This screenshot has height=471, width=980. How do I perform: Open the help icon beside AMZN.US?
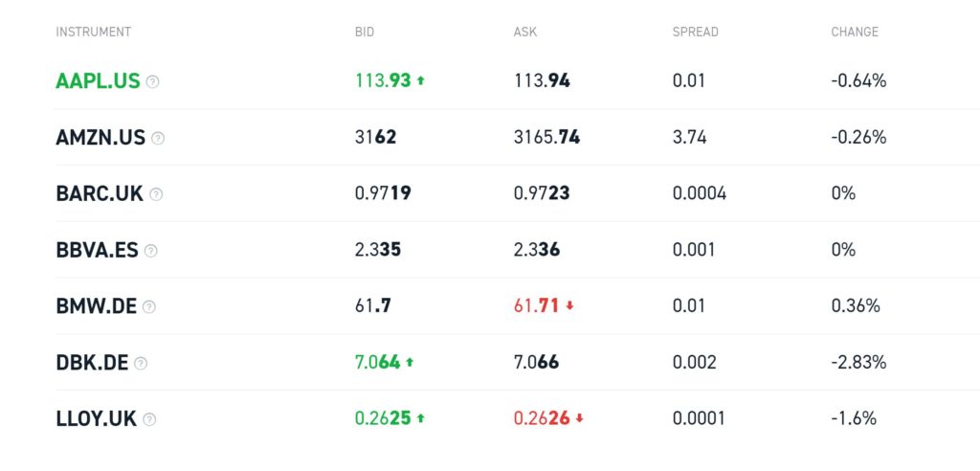pos(158,138)
